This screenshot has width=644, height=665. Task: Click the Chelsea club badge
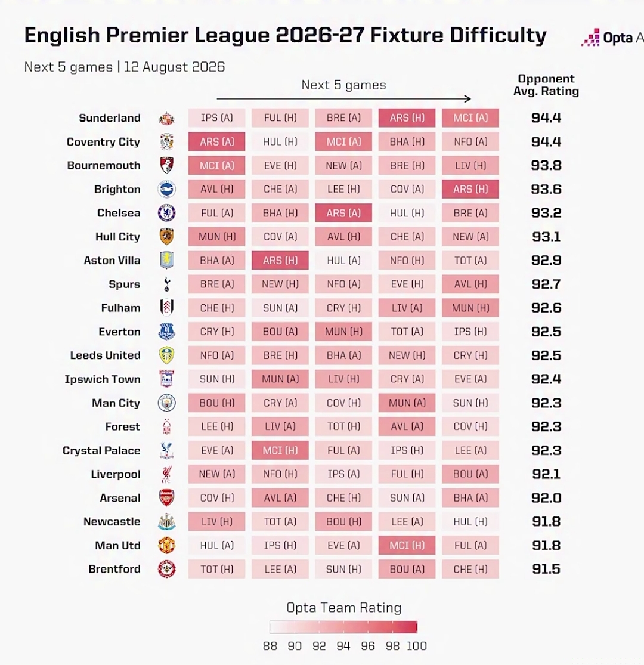[x=166, y=213]
